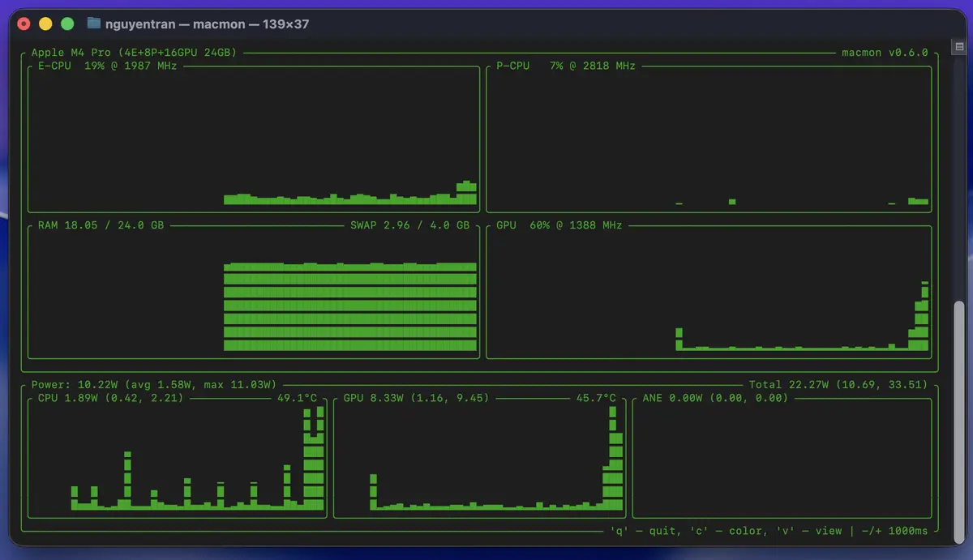This screenshot has width=973, height=560.
Task: Click the '-/+ 1000ms' interval control
Action: click(x=893, y=531)
